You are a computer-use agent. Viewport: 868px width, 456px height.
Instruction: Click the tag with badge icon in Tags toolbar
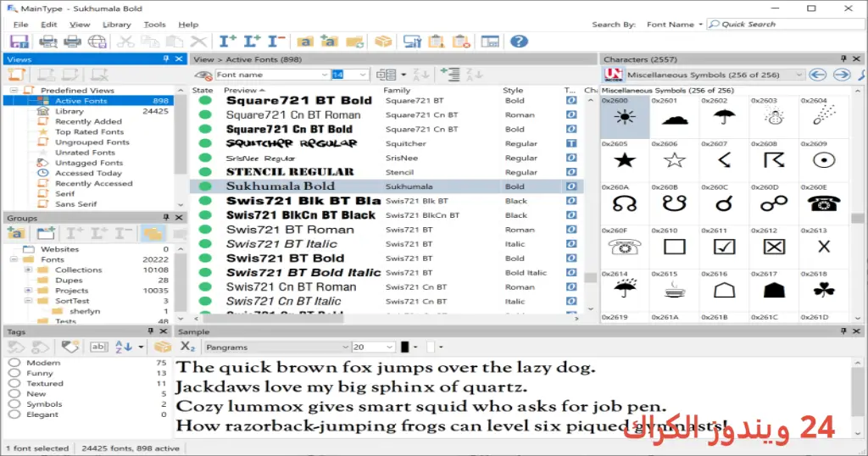[x=70, y=347]
